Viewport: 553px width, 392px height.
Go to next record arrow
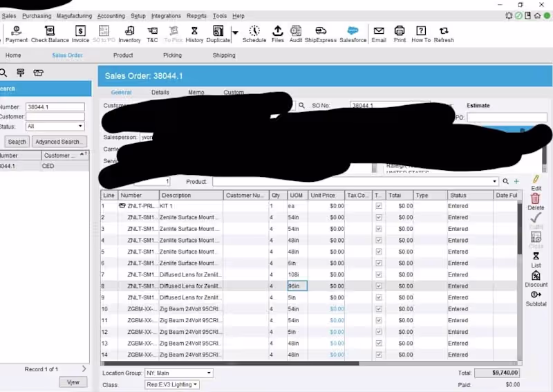coord(84,368)
